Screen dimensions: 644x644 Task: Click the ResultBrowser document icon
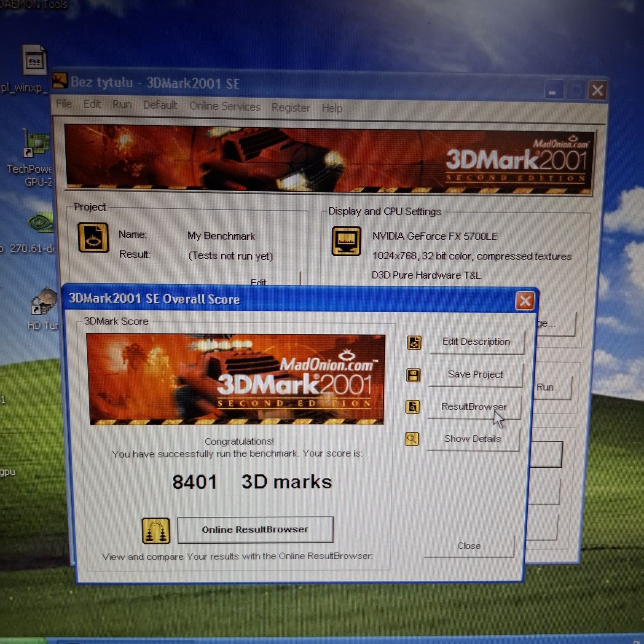pos(412,407)
